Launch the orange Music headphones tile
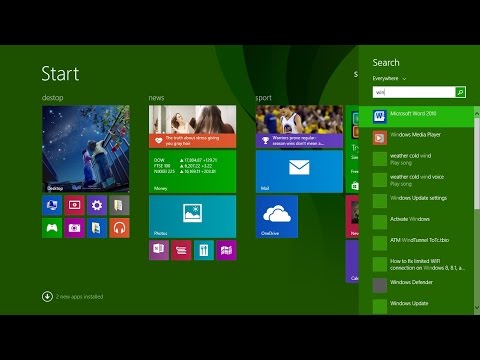This screenshot has height=360, width=480. tap(119, 228)
